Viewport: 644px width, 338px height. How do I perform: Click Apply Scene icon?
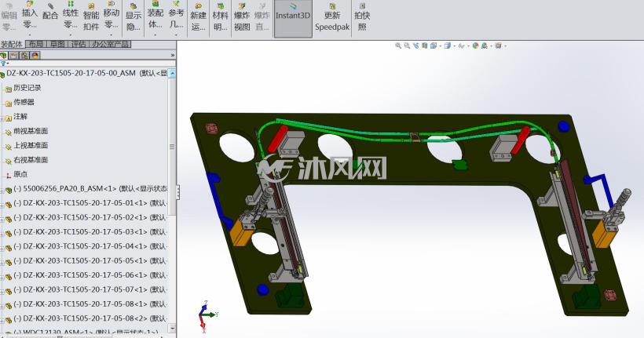point(485,45)
